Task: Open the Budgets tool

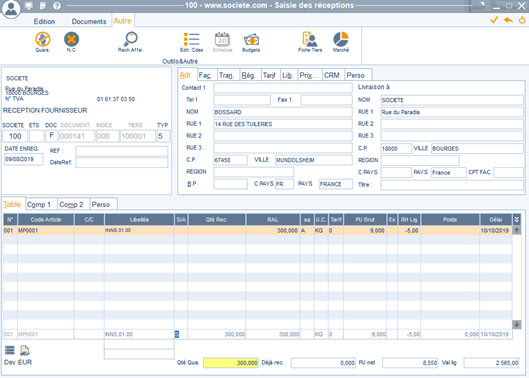Action: (251, 39)
